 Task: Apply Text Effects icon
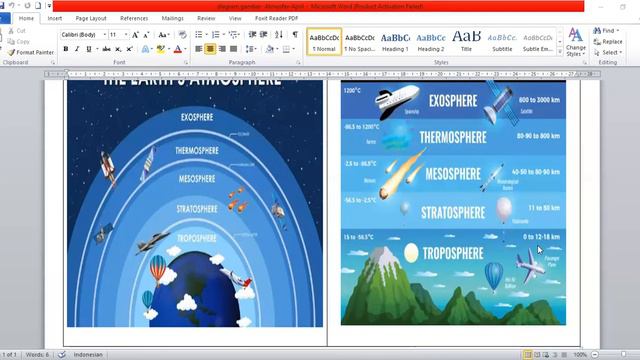145,49
